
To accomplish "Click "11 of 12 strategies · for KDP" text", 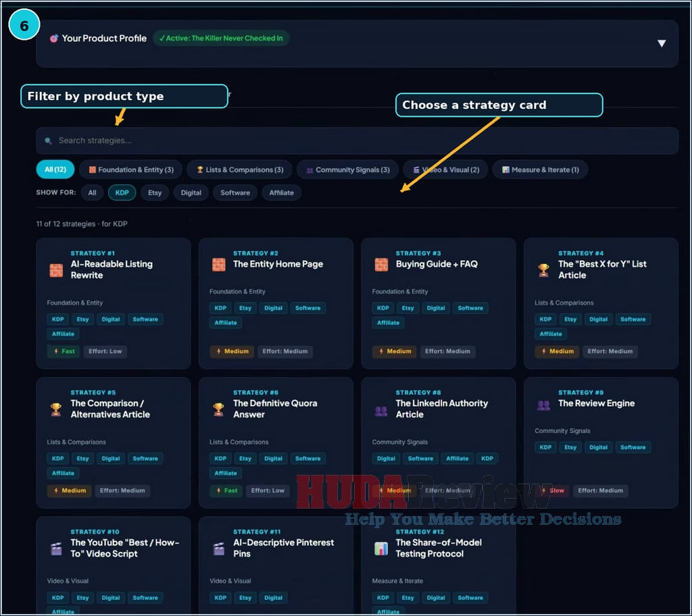I will coord(82,224).
